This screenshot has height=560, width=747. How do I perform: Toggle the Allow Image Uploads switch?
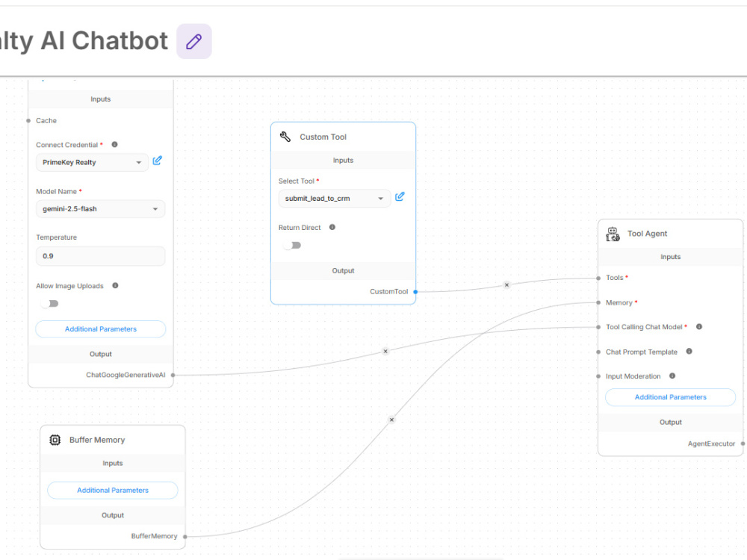49,303
